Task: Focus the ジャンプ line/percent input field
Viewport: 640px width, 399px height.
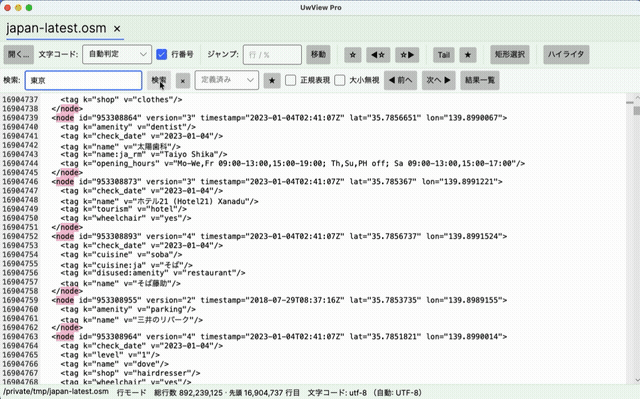Action: click(x=272, y=55)
